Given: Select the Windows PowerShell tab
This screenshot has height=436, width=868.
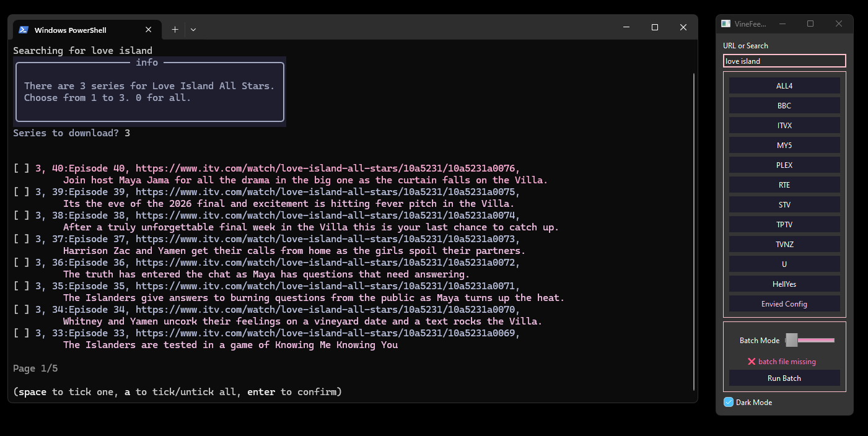Looking at the screenshot, I should click(x=70, y=30).
